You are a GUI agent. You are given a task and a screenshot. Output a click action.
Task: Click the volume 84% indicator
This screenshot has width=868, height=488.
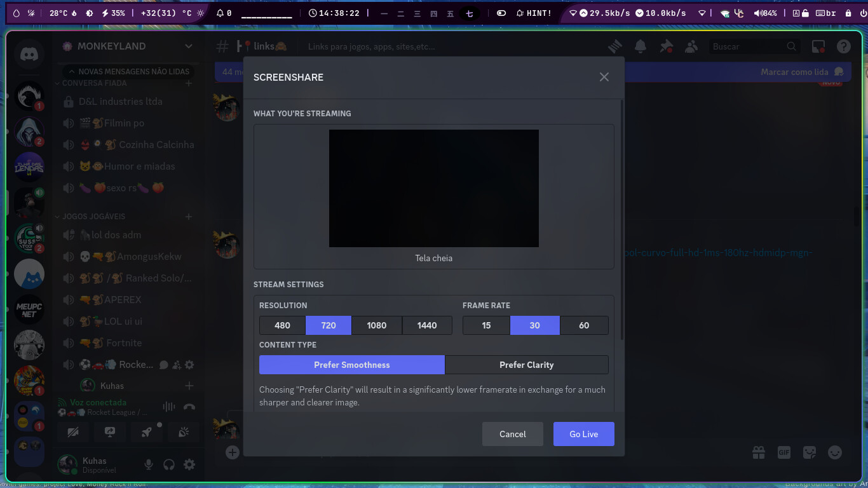point(765,13)
